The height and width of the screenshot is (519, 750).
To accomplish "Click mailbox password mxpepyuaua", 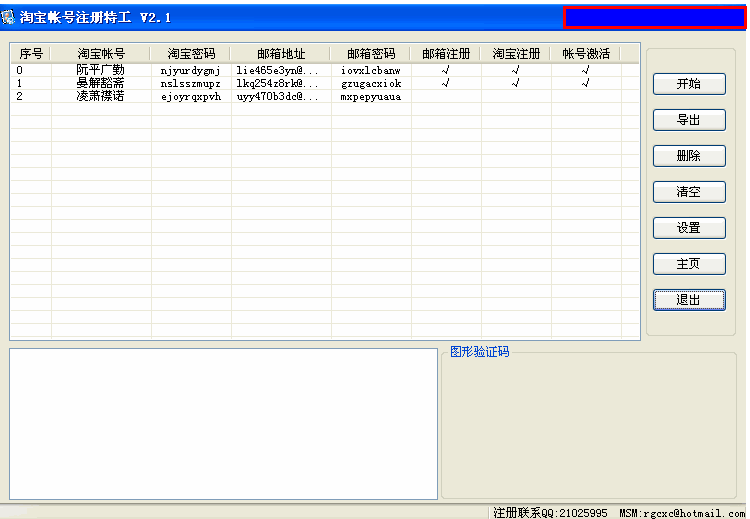I will [371, 97].
